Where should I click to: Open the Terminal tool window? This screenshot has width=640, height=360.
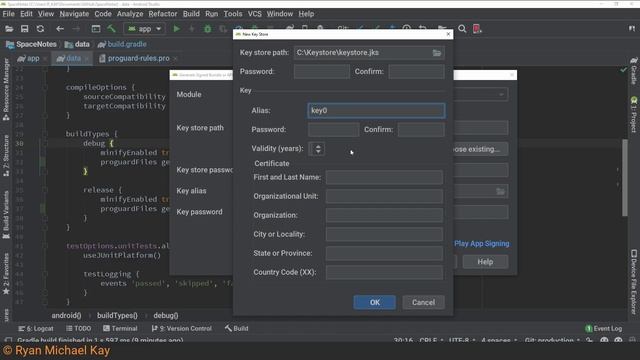coord(120,328)
